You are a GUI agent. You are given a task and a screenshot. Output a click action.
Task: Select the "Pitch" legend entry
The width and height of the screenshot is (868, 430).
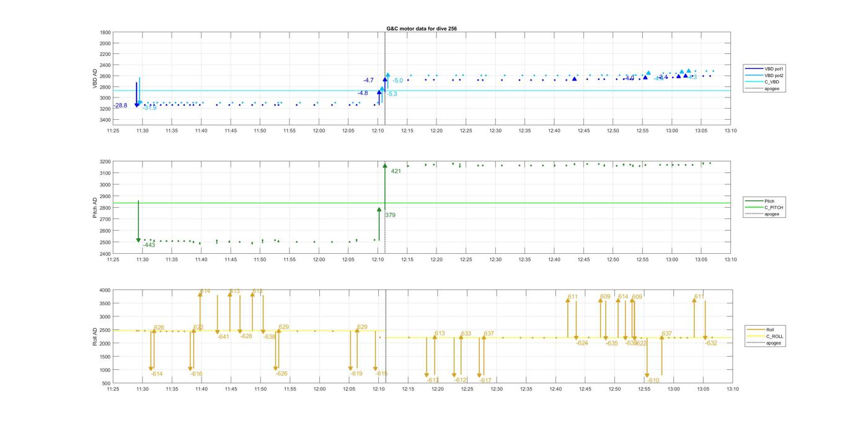point(769,201)
